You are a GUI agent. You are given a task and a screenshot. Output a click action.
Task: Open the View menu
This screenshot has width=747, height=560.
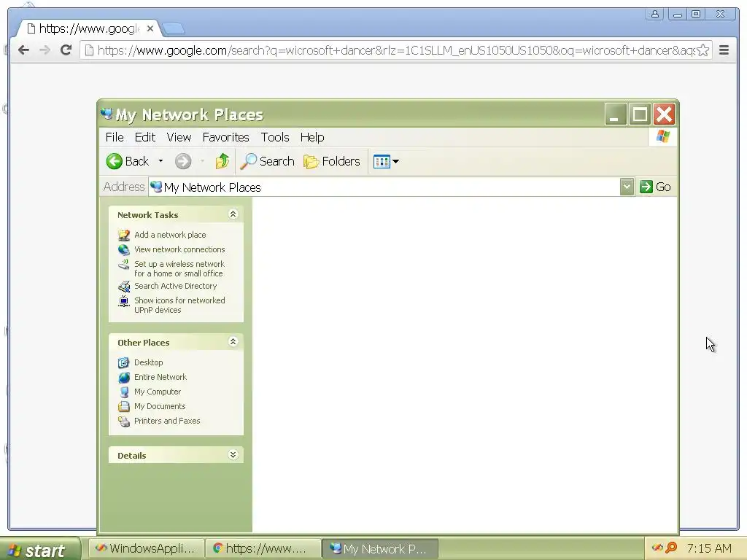coord(179,137)
